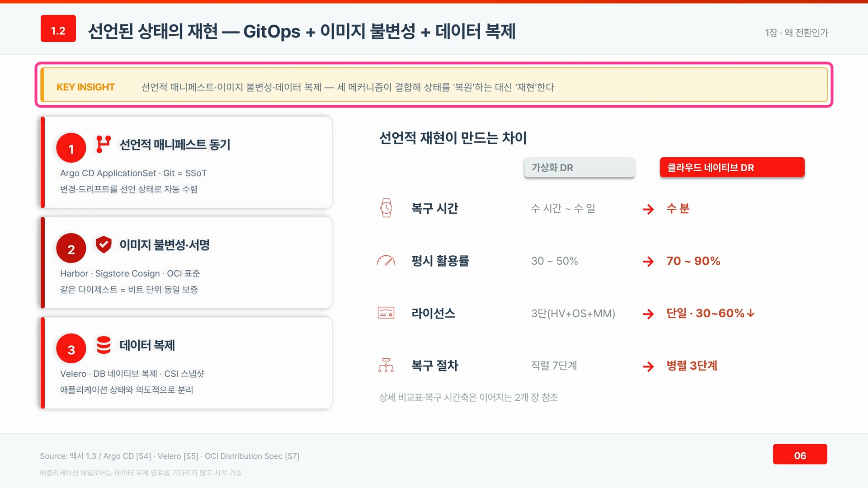Click the red value 수 분

click(678, 208)
